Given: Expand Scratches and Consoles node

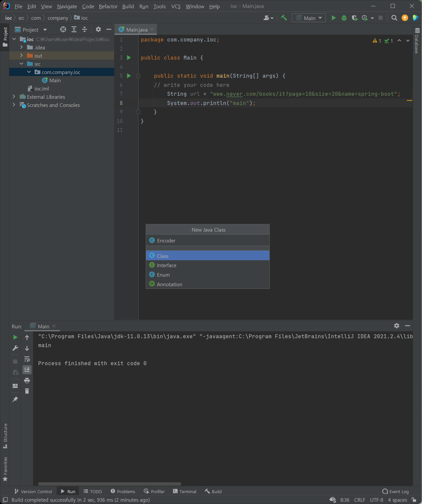Looking at the screenshot, I should 14,105.
